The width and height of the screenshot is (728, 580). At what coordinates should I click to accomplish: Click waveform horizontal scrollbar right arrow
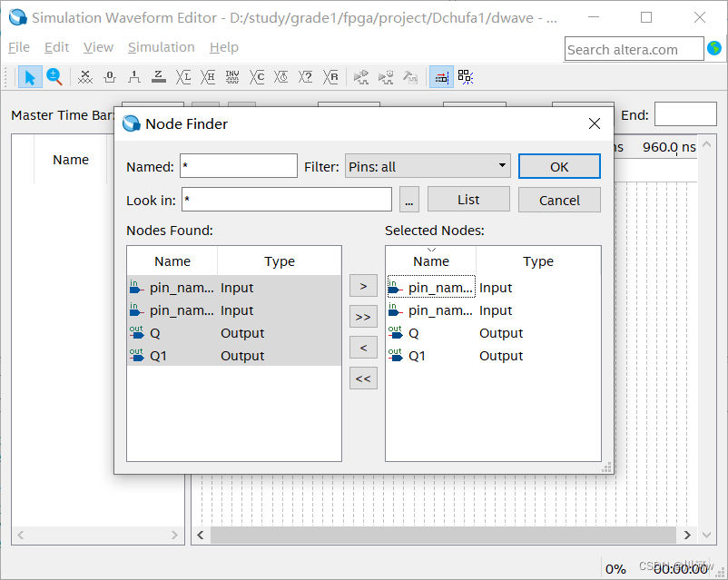click(687, 535)
